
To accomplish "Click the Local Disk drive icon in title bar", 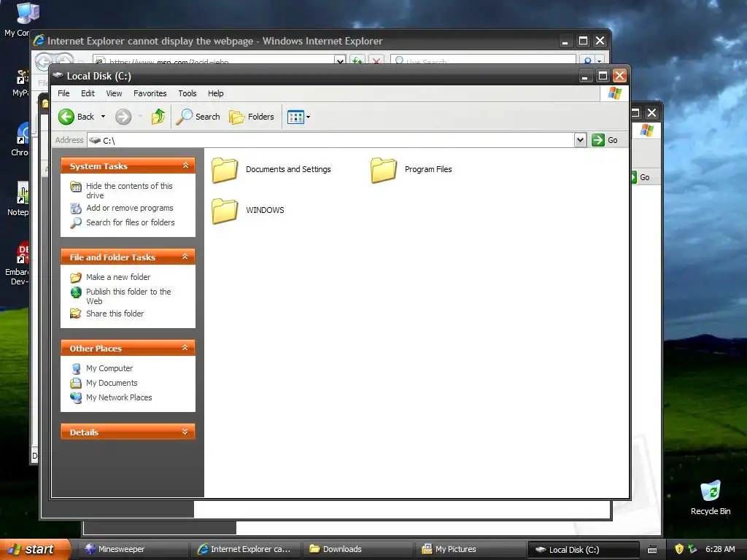I will [x=58, y=75].
